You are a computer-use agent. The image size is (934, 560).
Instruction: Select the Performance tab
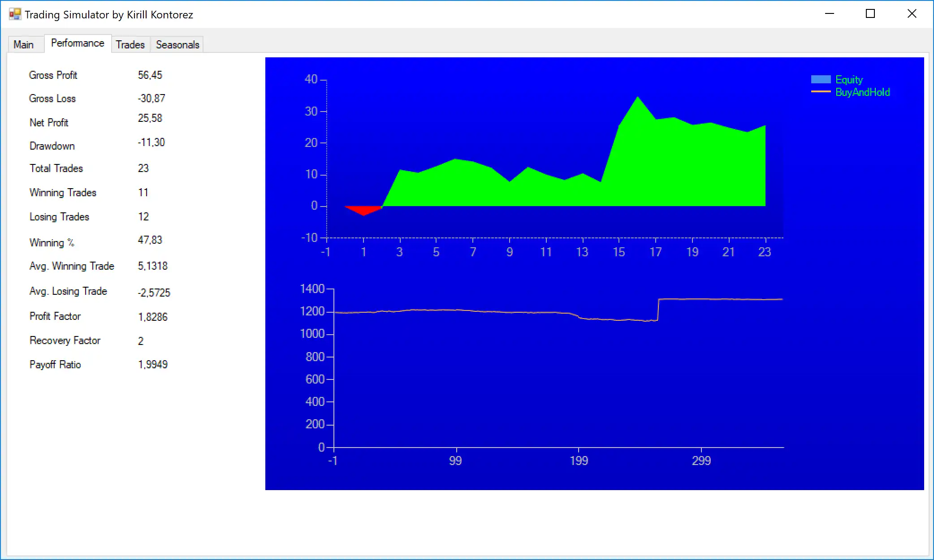point(78,43)
